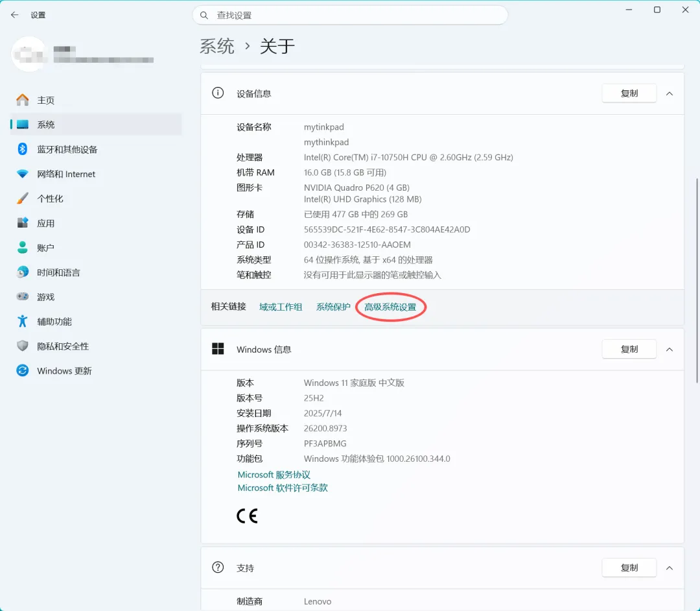The height and width of the screenshot is (611, 700).
Task: Select 蓝牙和其他设备 in sidebar
Action: tap(96, 149)
